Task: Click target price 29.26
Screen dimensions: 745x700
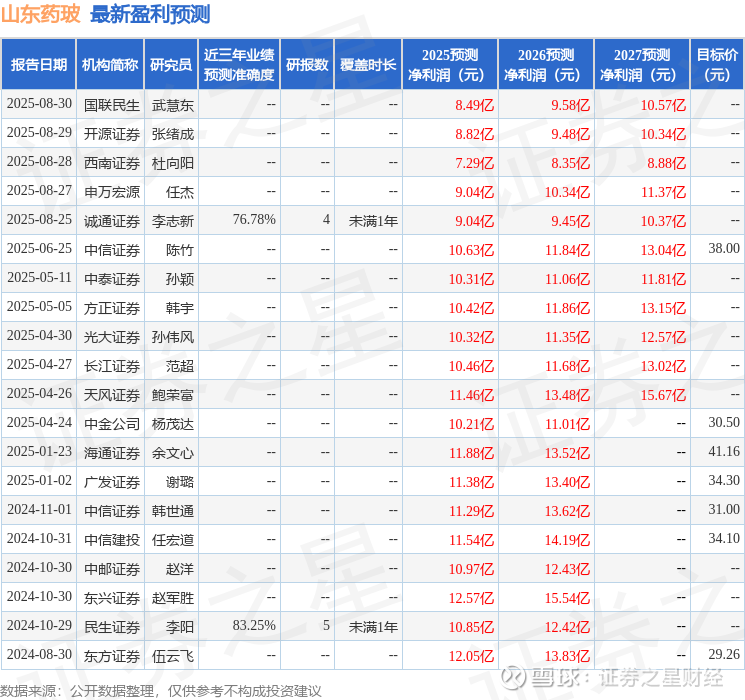Action: click(x=724, y=654)
